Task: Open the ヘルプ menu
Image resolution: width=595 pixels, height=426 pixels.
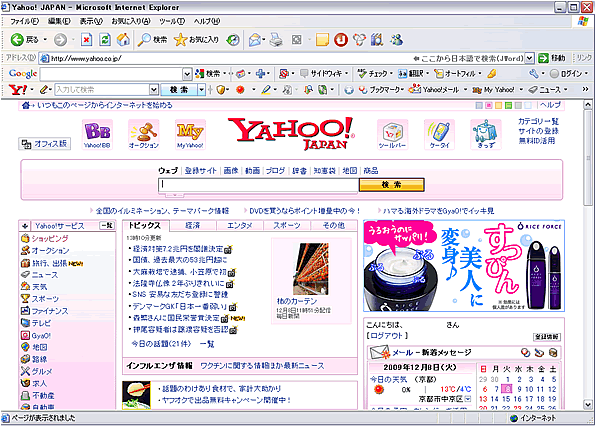Action: (x=207, y=22)
